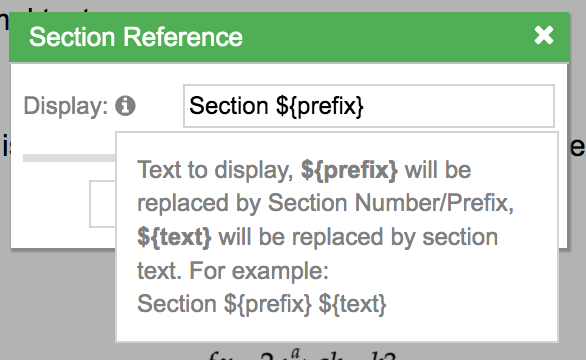Click empty space in Display field after the text
Viewport: 586px width, 360px height.
(458, 106)
